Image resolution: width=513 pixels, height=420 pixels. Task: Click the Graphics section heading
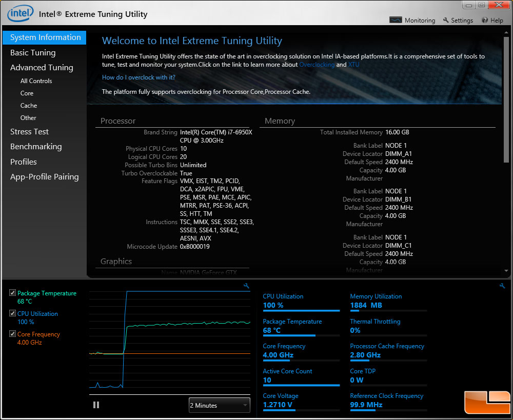[x=116, y=262]
